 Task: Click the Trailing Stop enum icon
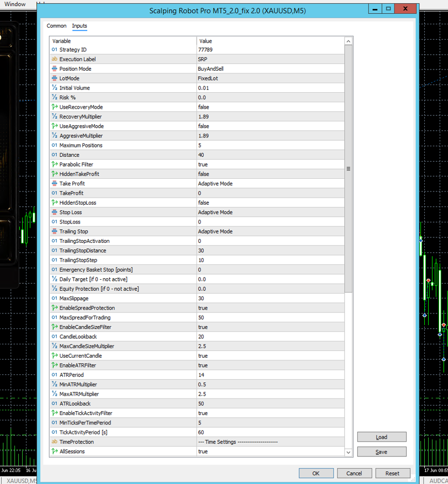tap(54, 231)
